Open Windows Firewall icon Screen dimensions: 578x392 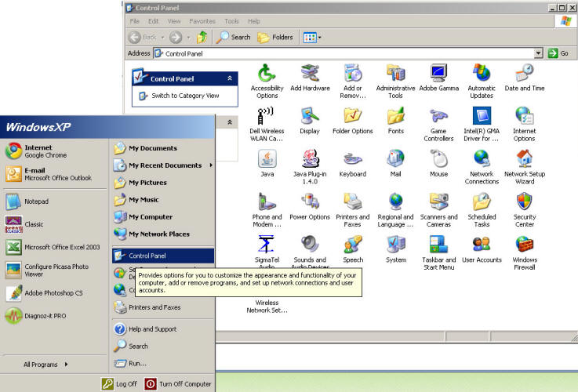click(x=525, y=245)
